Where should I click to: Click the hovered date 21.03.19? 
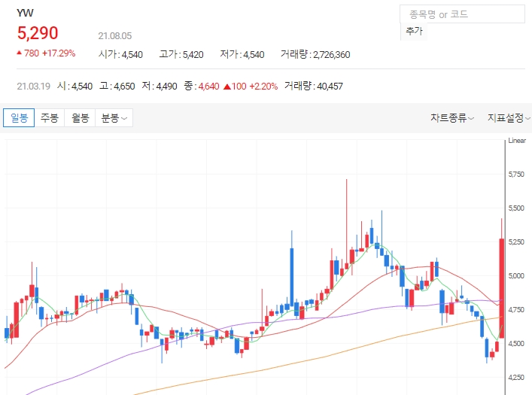(x=34, y=87)
